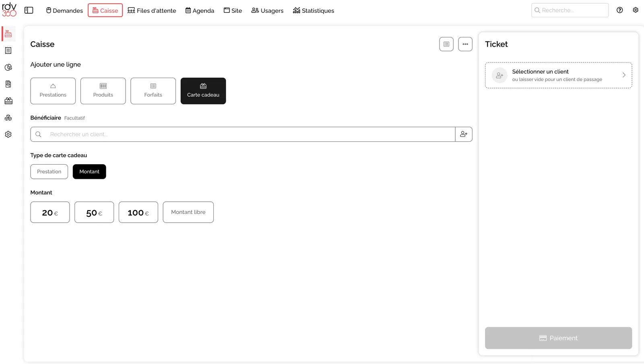Image resolution: width=644 pixels, height=364 pixels.
Task: Go to the Agenda menu
Action: click(x=200, y=10)
